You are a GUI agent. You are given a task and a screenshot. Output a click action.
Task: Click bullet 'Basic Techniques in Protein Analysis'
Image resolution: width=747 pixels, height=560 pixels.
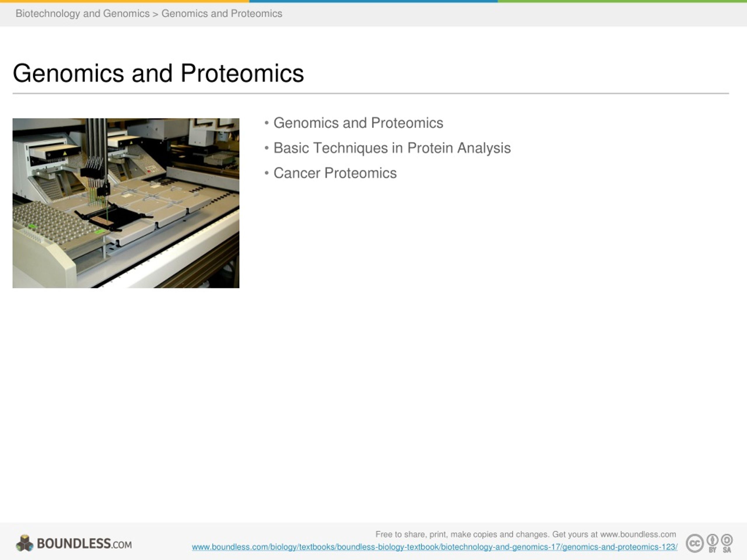pyautogui.click(x=392, y=148)
